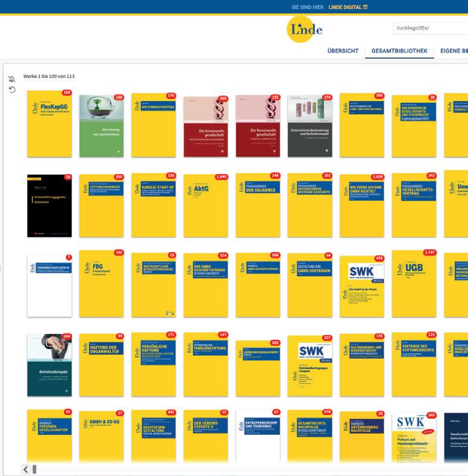The image size is (468, 476).
Task: Click the red 7 badge on Tourismus nach COVID-19
Action: pyautogui.click(x=69, y=257)
